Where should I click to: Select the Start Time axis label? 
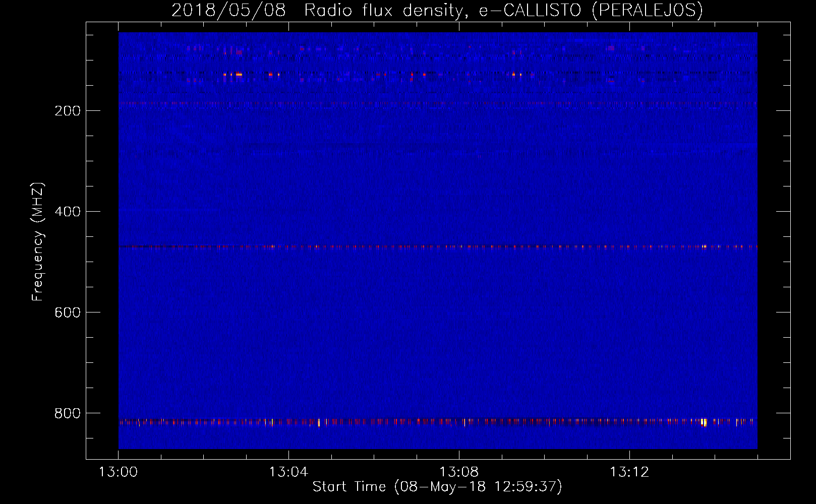437,487
